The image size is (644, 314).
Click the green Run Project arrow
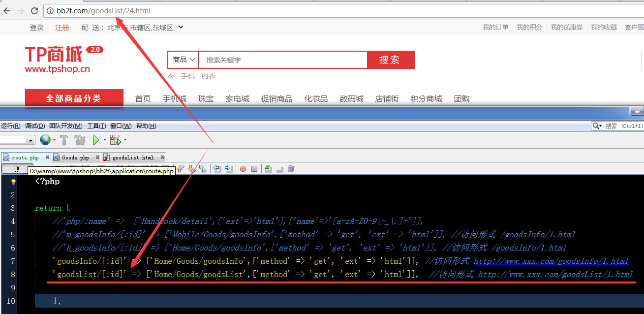click(96, 140)
